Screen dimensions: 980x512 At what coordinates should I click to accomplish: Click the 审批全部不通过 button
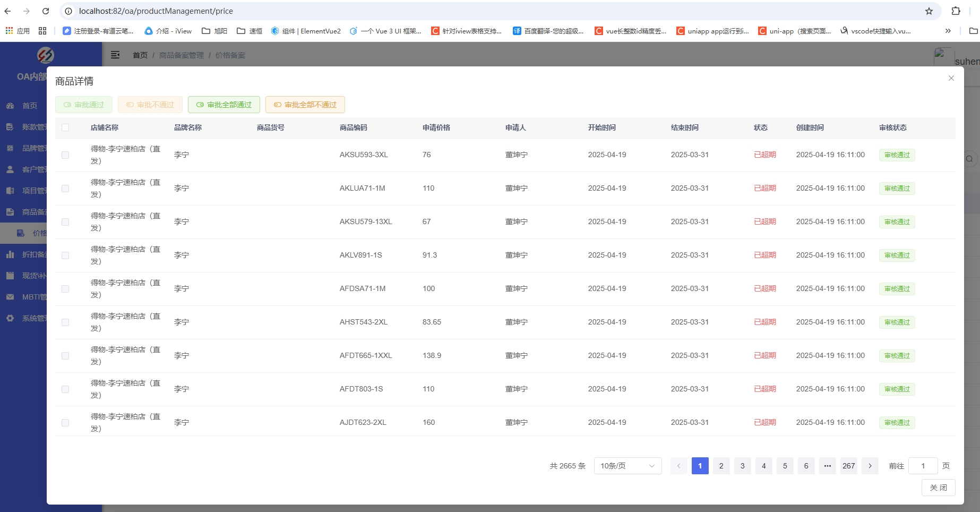pos(305,105)
